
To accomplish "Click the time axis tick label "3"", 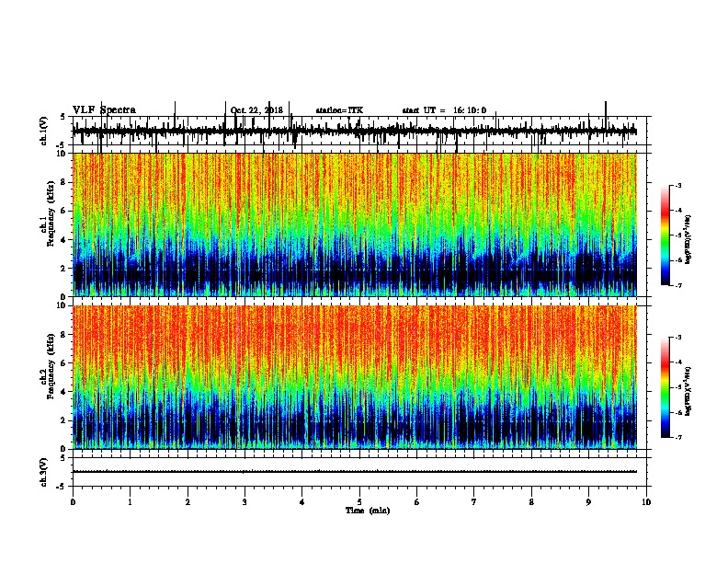I will tap(245, 502).
